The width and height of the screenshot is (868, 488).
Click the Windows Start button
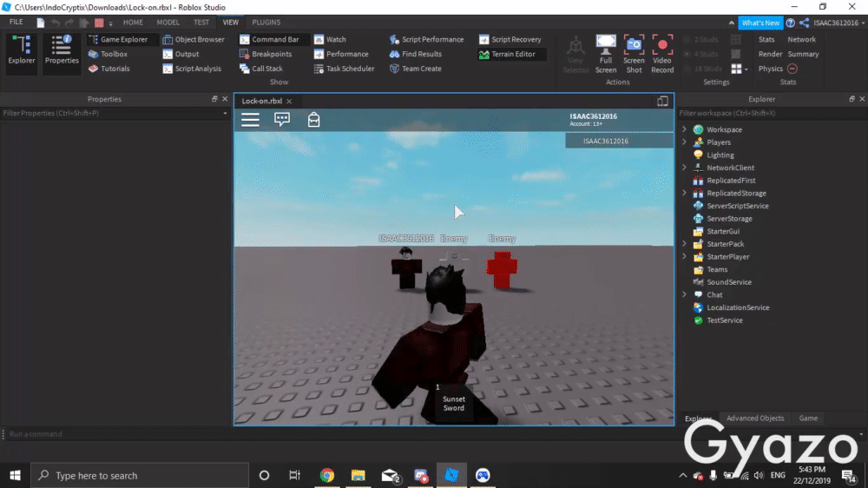(x=15, y=475)
